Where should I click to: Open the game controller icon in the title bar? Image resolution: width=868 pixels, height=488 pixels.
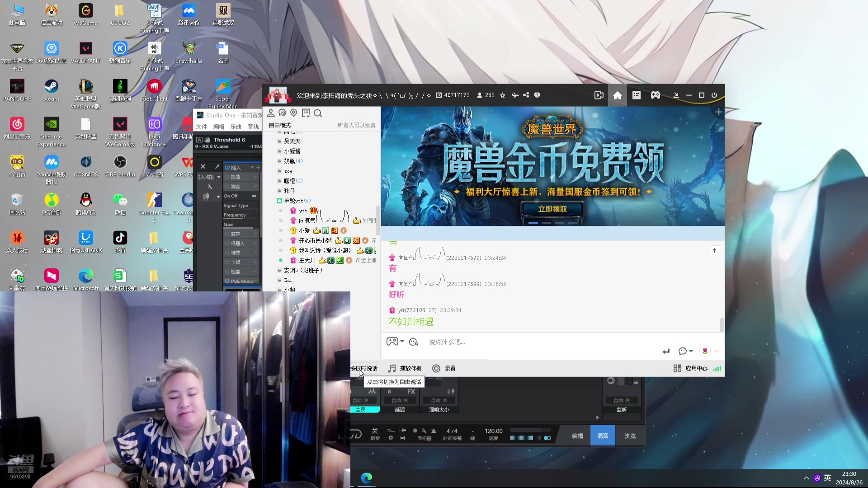655,95
